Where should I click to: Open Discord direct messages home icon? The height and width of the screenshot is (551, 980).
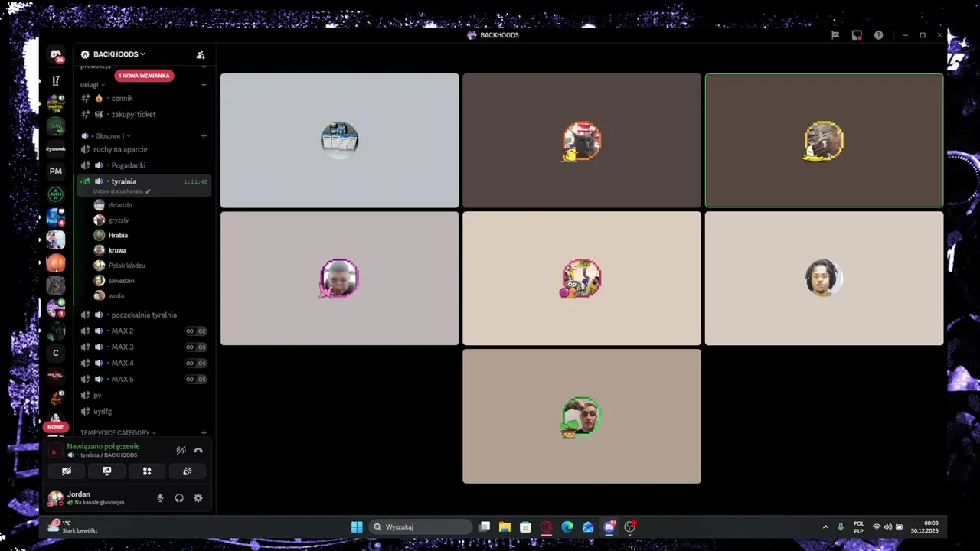pyautogui.click(x=56, y=55)
